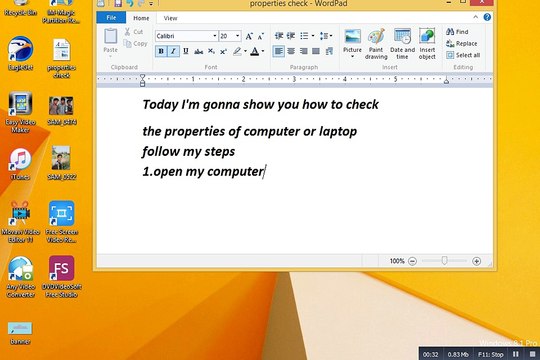Image resolution: width=540 pixels, height=360 pixels.
Task: Apply text highlight color
Action: point(237,52)
